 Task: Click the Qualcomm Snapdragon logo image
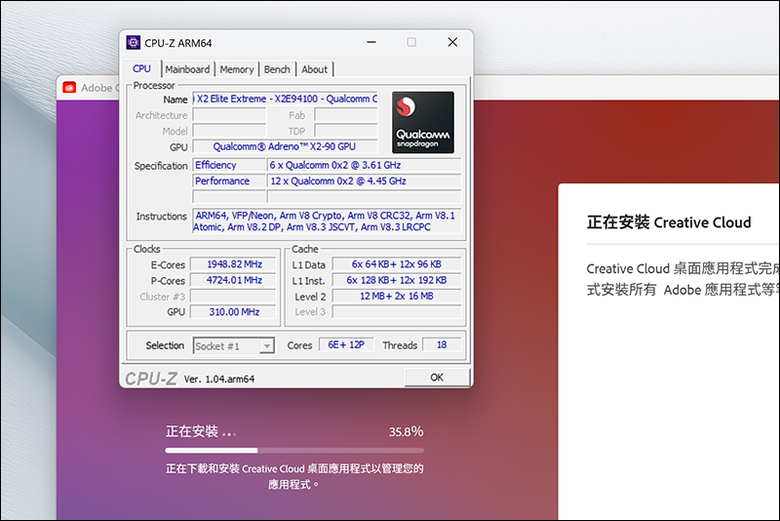point(423,122)
